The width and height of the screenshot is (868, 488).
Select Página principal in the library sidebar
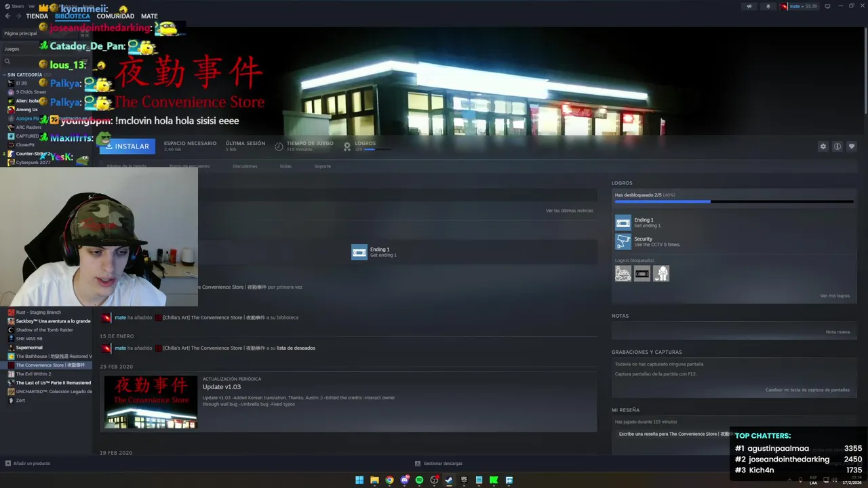20,33
